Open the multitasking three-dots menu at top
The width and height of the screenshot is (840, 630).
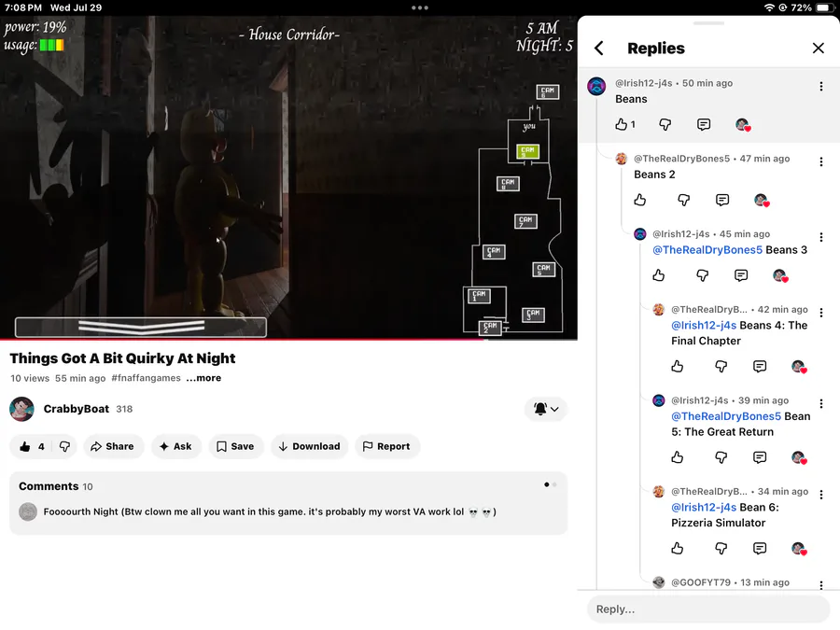(419, 7)
